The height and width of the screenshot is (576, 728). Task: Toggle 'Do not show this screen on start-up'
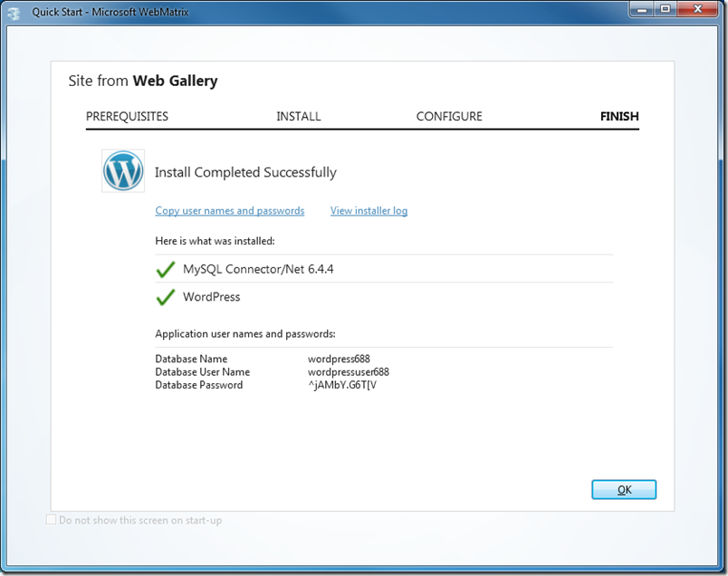(x=51, y=519)
